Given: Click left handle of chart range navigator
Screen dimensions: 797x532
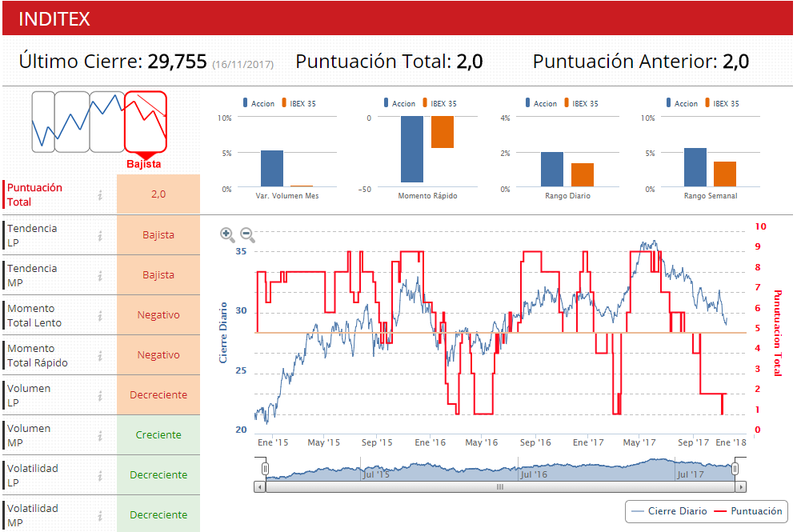Looking at the screenshot, I should coord(265,469).
